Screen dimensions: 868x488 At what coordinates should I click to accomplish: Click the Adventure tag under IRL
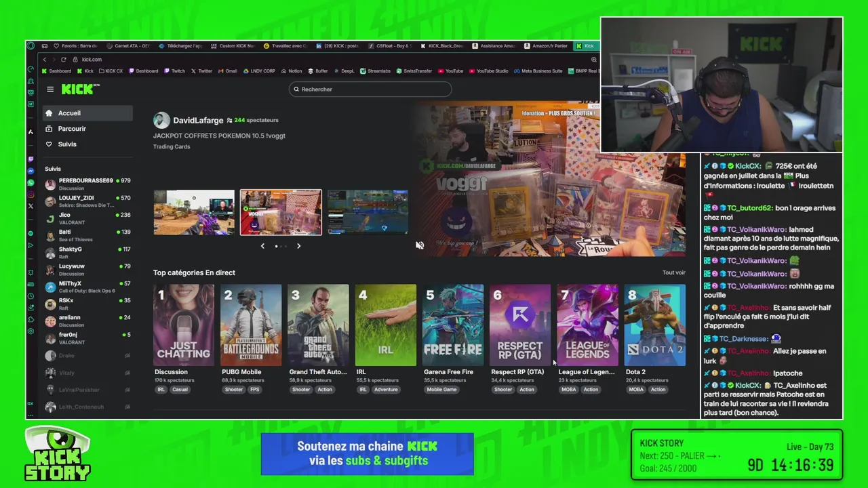click(x=386, y=390)
